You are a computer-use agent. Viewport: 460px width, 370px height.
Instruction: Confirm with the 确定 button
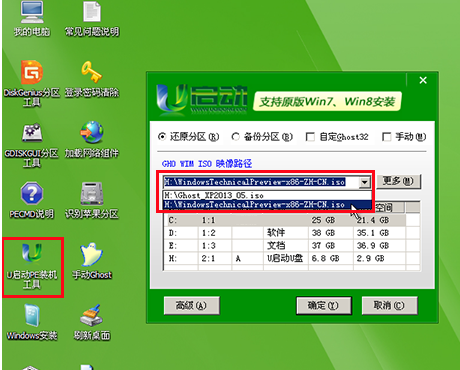(324, 305)
